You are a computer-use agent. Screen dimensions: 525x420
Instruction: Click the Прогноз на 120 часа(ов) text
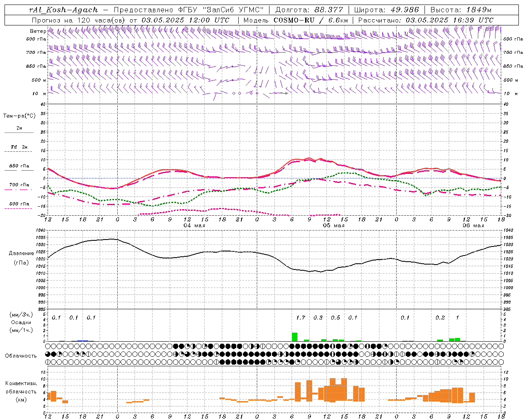tap(79, 20)
